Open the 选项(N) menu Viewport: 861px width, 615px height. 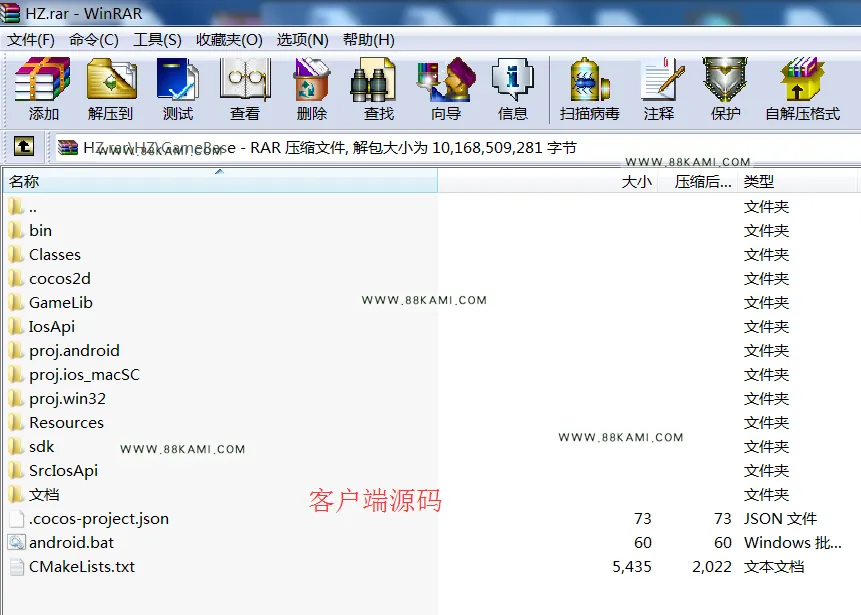(303, 40)
